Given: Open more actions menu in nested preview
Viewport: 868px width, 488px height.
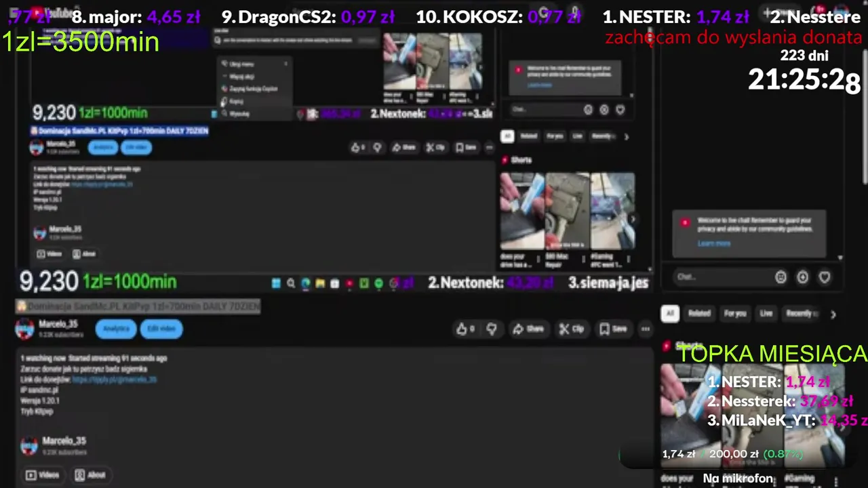Looking at the screenshot, I should point(490,147).
